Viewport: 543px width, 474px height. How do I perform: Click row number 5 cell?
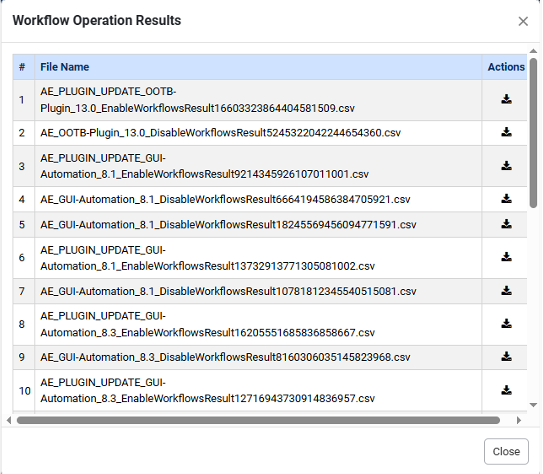click(x=24, y=225)
